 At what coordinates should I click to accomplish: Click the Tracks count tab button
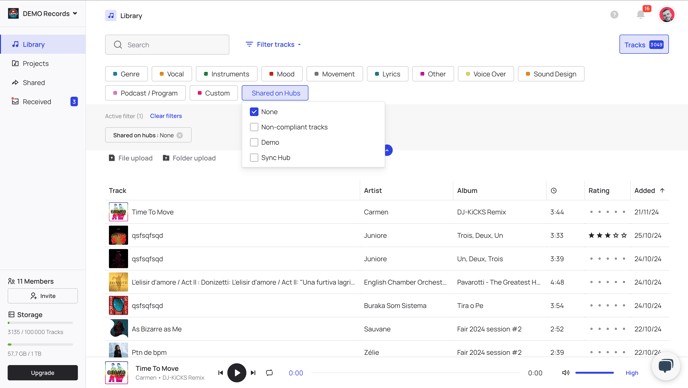click(x=644, y=44)
